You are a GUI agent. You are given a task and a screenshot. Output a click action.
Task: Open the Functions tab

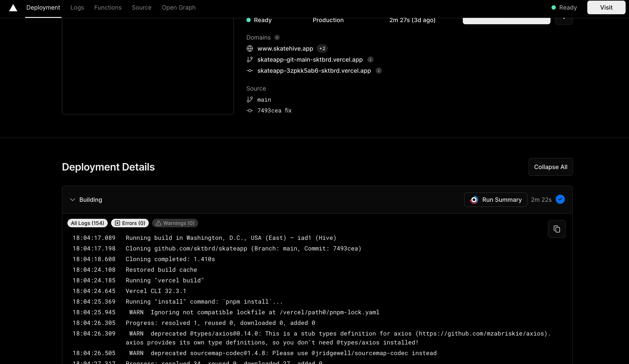tap(108, 7)
